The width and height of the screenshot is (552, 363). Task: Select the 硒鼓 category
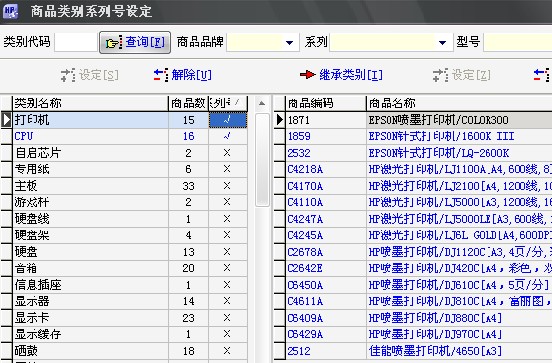coord(90,351)
